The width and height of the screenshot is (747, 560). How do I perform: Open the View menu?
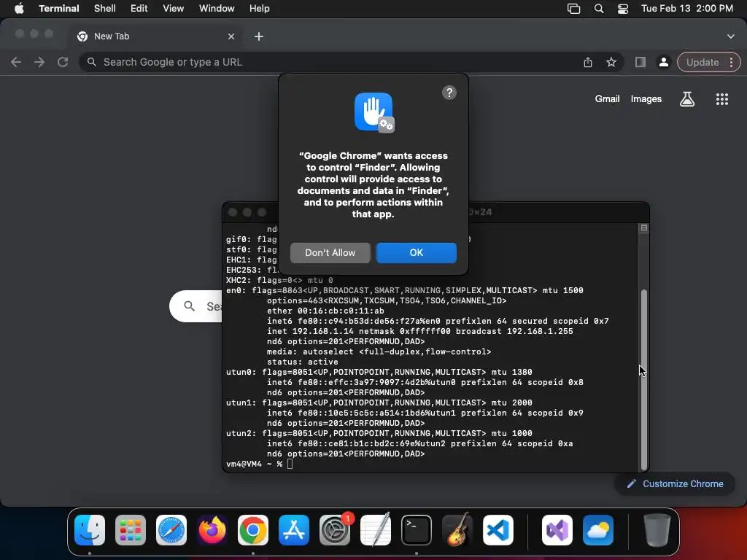tap(174, 9)
